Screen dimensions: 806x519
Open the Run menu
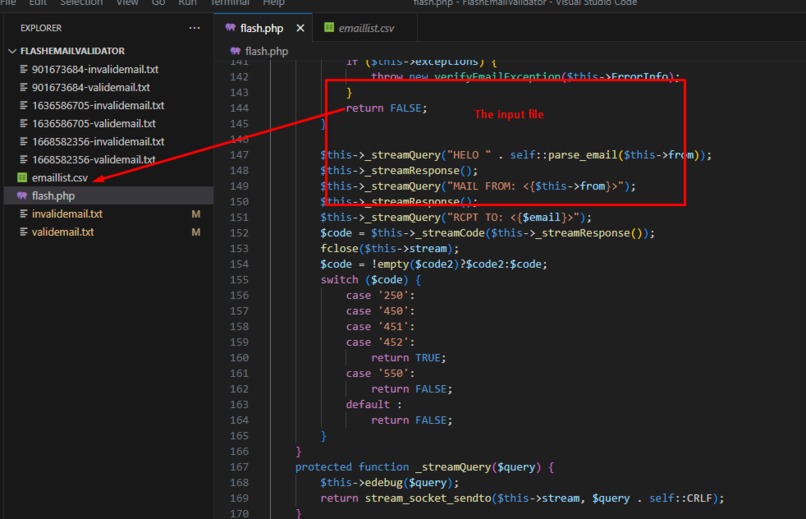pyautogui.click(x=187, y=3)
